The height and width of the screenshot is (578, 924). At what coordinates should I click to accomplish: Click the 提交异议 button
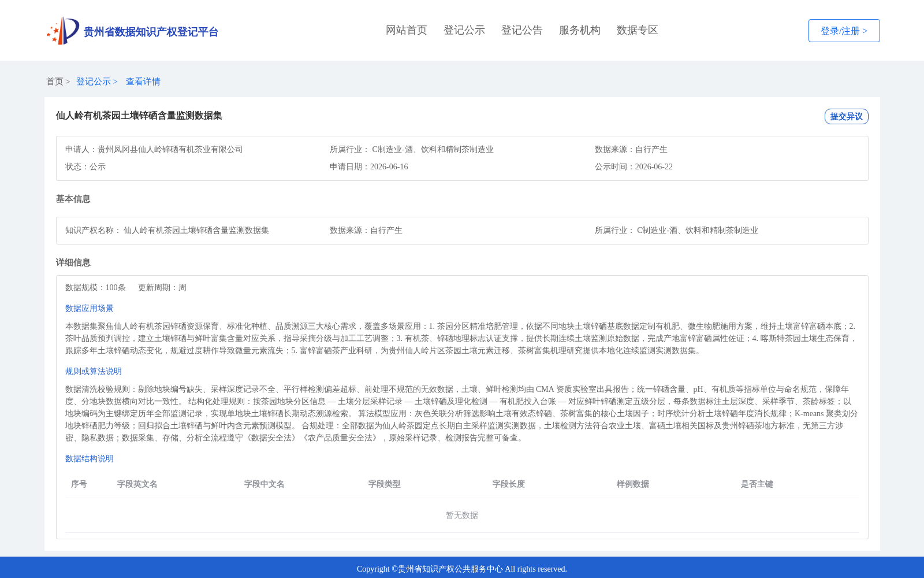pos(846,116)
